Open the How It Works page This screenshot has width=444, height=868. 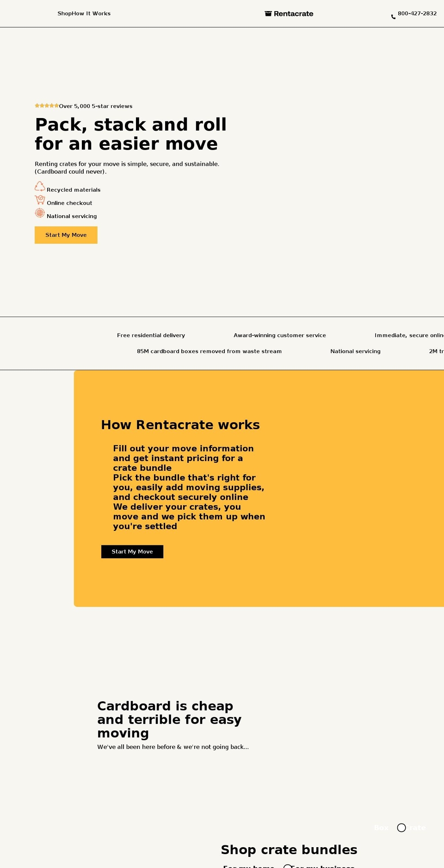[x=91, y=13]
